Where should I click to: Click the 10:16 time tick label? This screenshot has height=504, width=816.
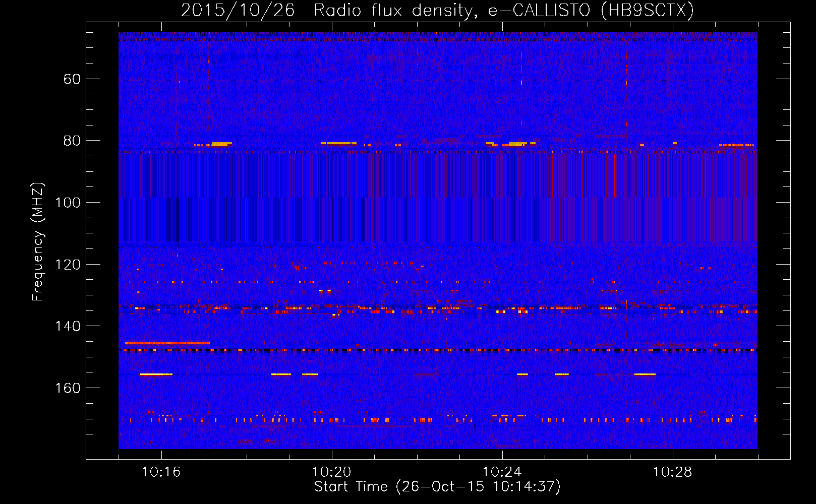click(161, 472)
